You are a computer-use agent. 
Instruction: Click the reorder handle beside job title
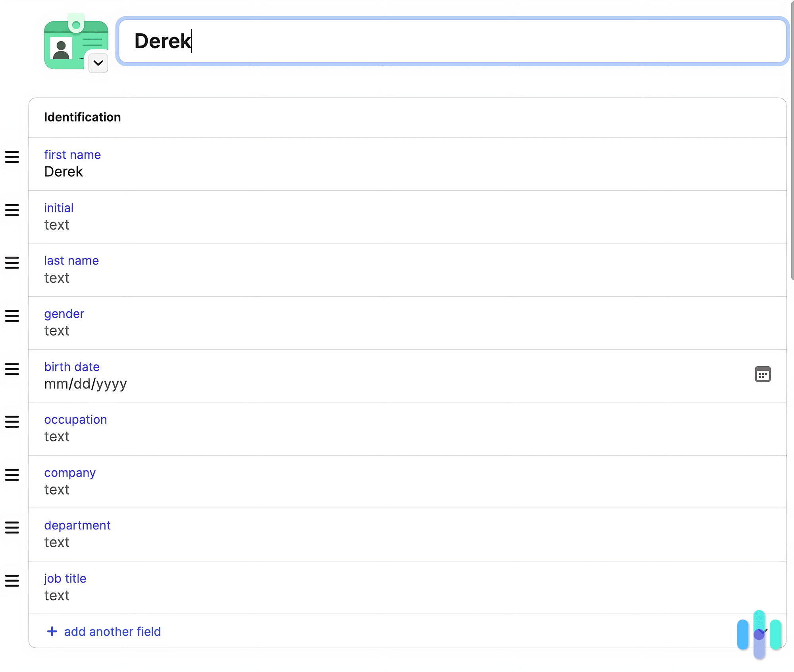click(x=12, y=581)
